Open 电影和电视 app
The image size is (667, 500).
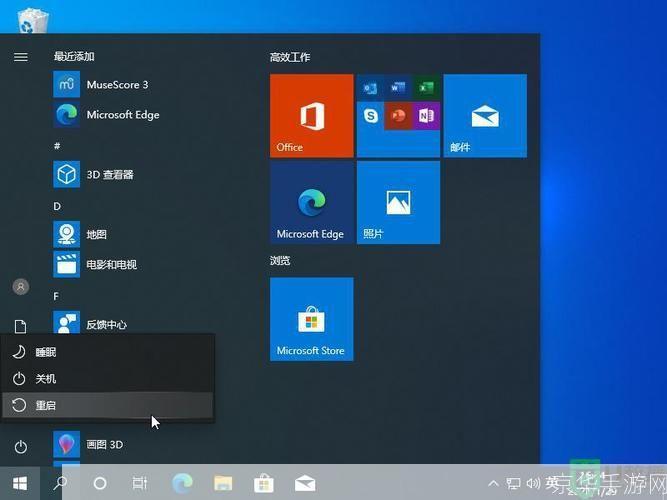95,264
